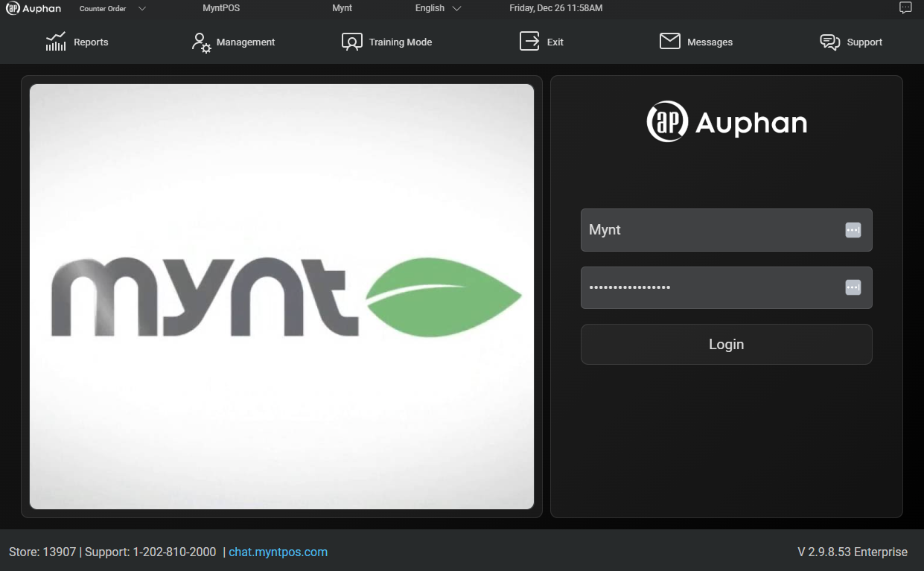924x571 pixels.
Task: Expand the English language dropdown arrow
Action: point(456,8)
